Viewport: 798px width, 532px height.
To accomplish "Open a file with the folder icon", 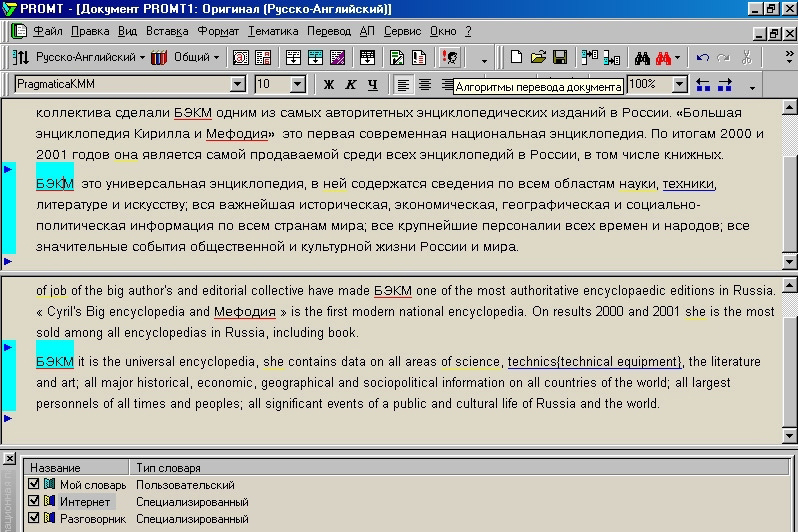I will pyautogui.click(x=538, y=58).
